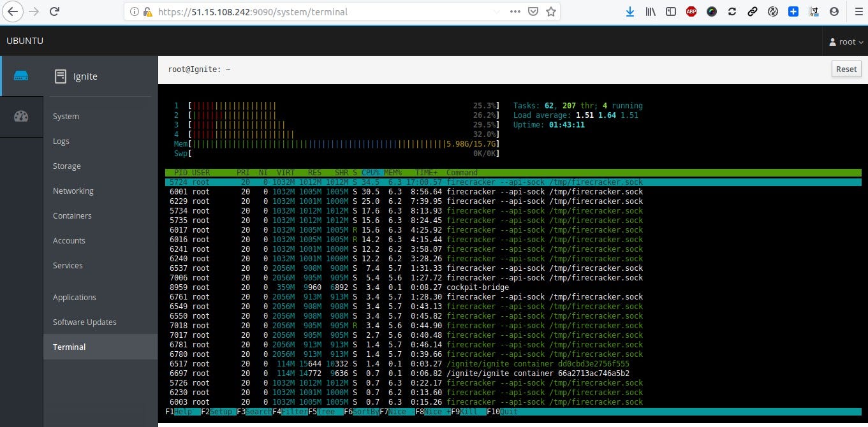868x427 pixels.
Task: Open the dashboard gauge icon
Action: [22, 116]
